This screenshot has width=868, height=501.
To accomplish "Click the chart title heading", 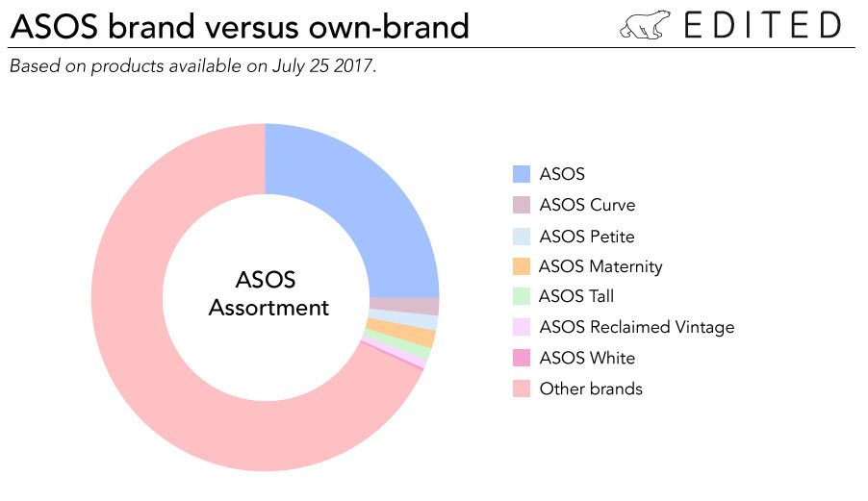I will pyautogui.click(x=240, y=27).
